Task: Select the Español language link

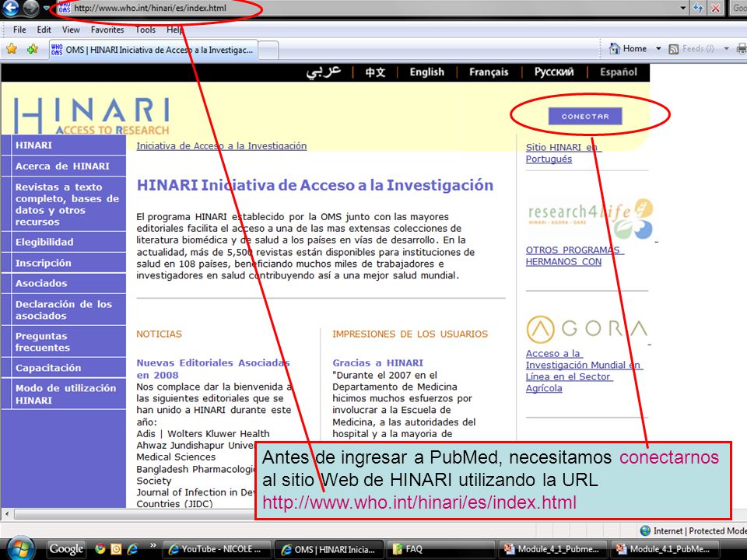Action: pos(619,72)
